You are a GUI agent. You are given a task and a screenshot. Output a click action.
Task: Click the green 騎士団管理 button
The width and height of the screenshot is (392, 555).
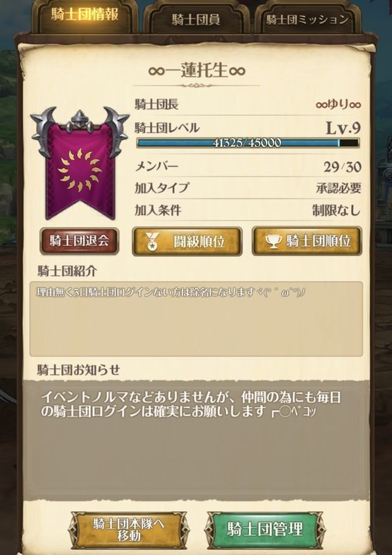[265, 529]
